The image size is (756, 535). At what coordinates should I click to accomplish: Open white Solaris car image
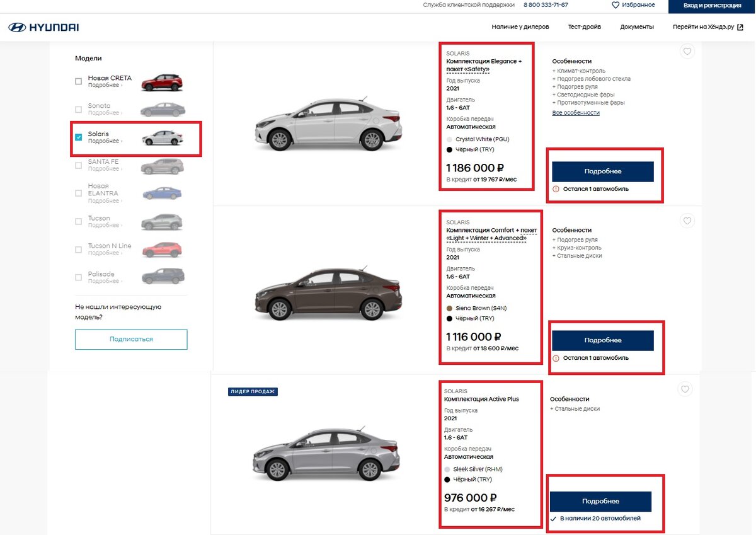[x=328, y=124]
